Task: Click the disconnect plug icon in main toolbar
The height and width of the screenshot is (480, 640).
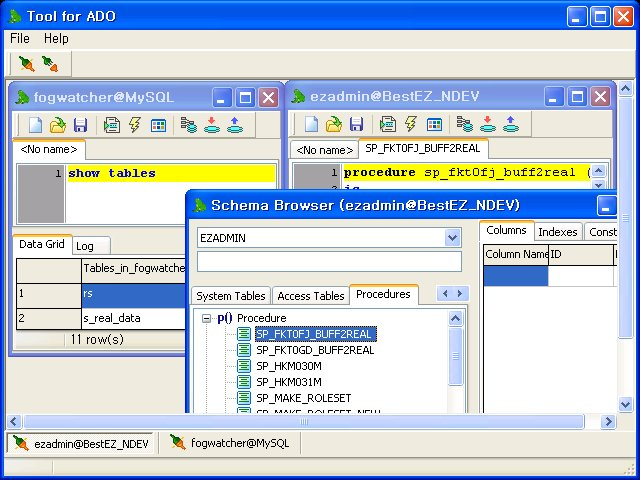Action: click(x=50, y=64)
